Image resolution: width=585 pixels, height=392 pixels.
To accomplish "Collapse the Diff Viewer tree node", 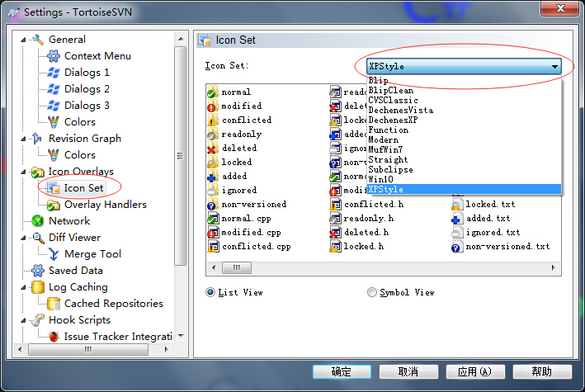I will click(x=23, y=238).
